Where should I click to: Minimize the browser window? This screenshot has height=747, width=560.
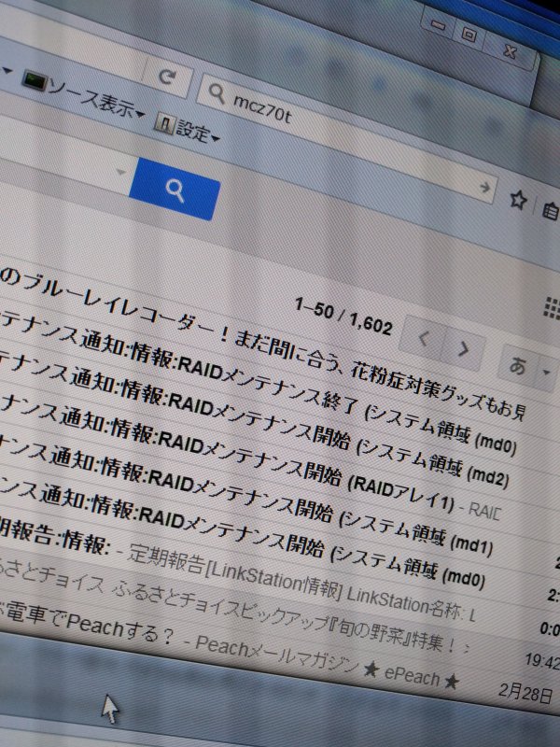coord(438,24)
